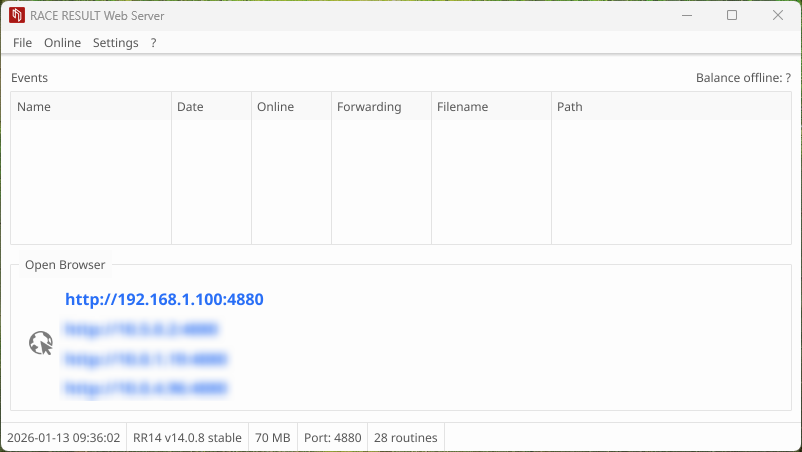This screenshot has height=452, width=802.
Task: Click the 28 routines status item
Action: coord(405,438)
